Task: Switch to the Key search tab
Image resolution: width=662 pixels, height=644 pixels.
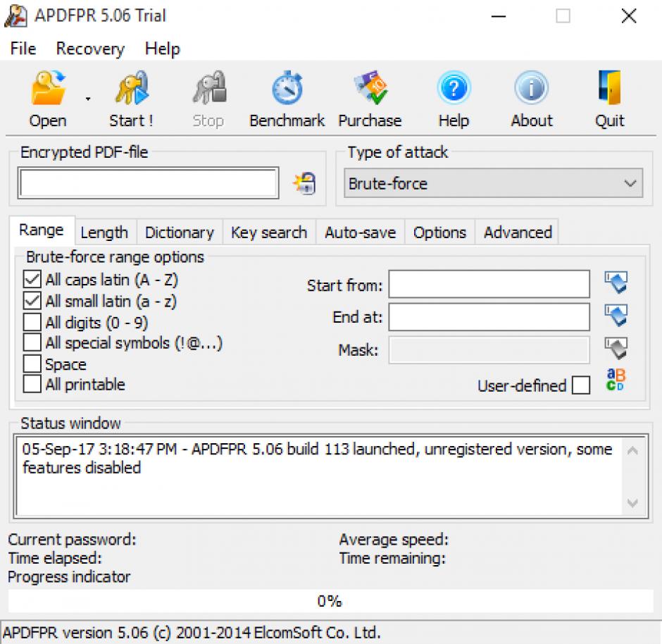Action: (x=269, y=233)
